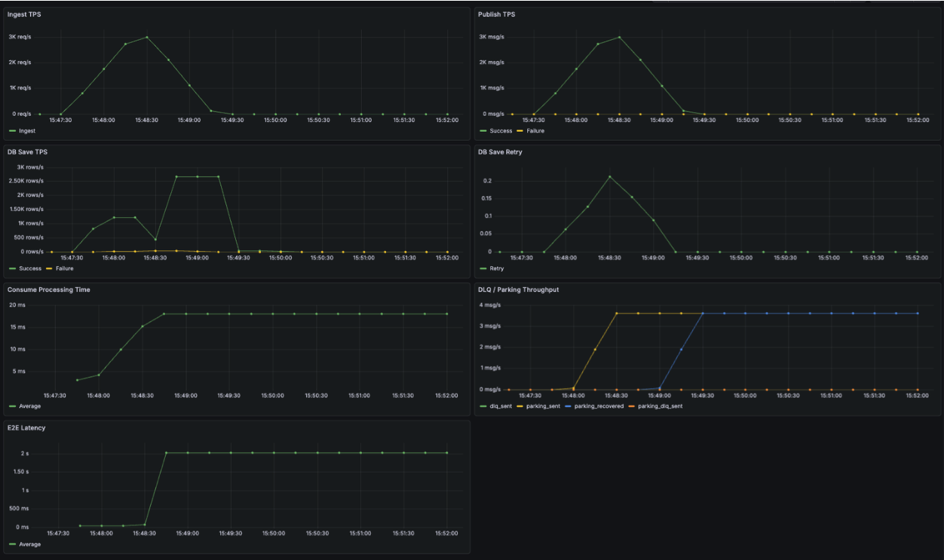Click the '2K msg/s' axis label
Image resolution: width=944 pixels, height=560 pixels.
click(x=492, y=63)
